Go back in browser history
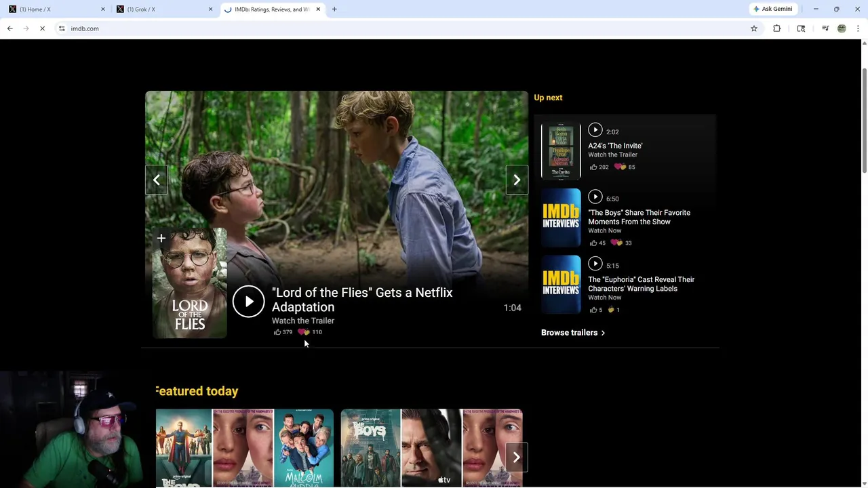868x488 pixels. 9,28
